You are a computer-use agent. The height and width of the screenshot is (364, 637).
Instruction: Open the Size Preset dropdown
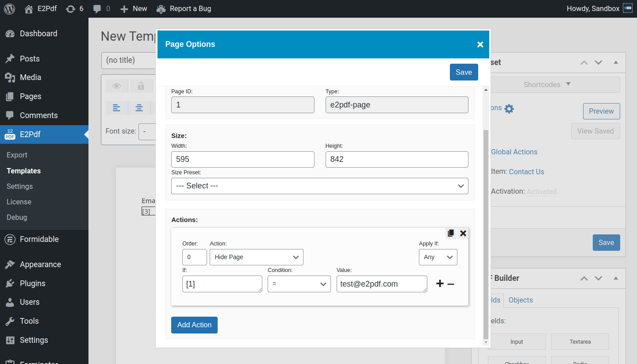pyautogui.click(x=319, y=186)
